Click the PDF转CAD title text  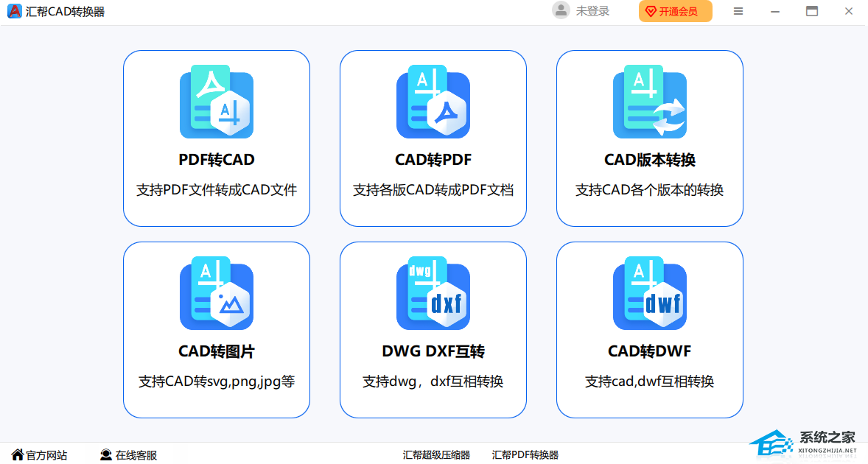coord(216,160)
